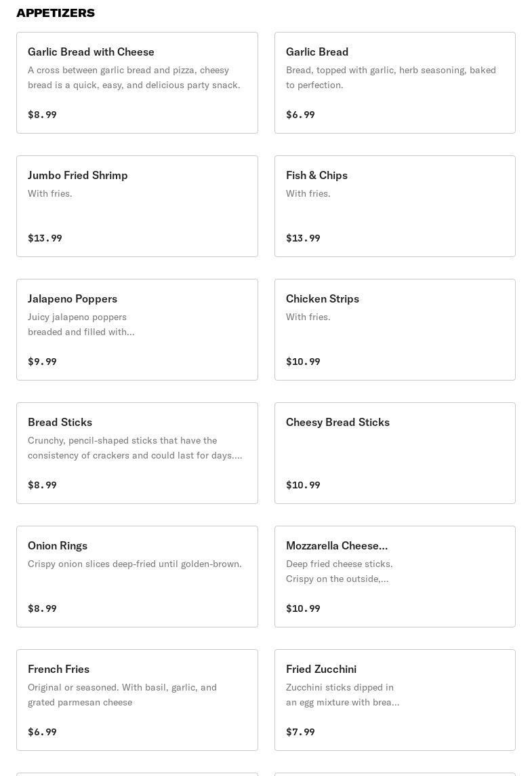
Task: Select the Jalapeno Poppers card
Action: (137, 330)
